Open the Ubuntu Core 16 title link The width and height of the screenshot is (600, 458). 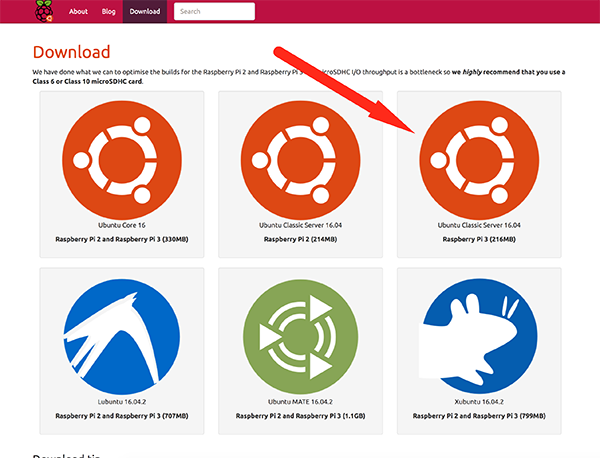(122, 225)
